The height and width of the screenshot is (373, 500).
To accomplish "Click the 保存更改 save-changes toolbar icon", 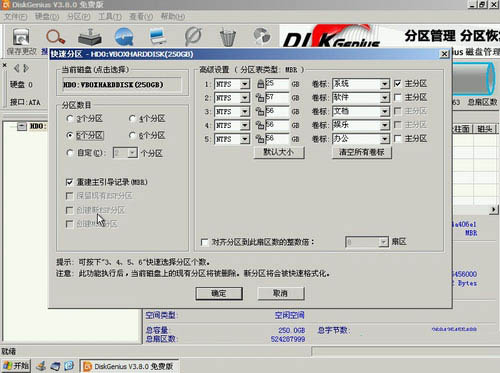I will [x=21, y=37].
